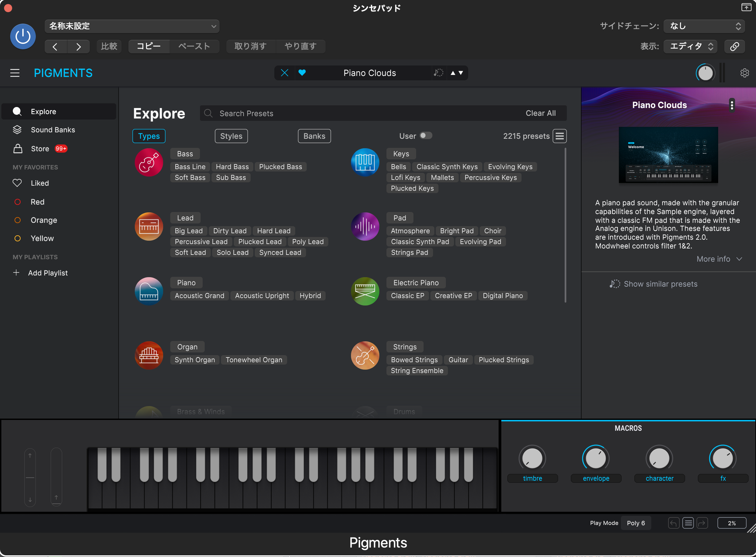Image resolution: width=756 pixels, height=557 pixels.
Task: Switch to the Styles tab
Action: (231, 136)
